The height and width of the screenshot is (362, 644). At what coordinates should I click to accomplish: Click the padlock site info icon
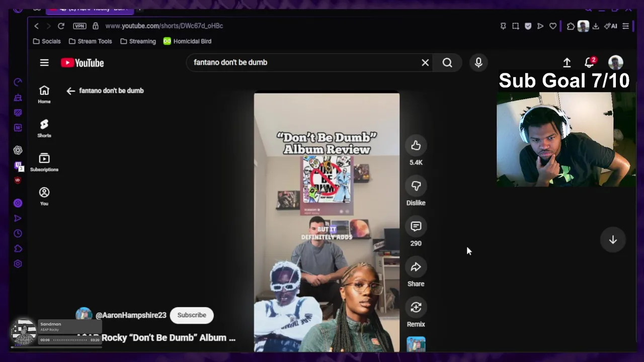[x=96, y=26]
